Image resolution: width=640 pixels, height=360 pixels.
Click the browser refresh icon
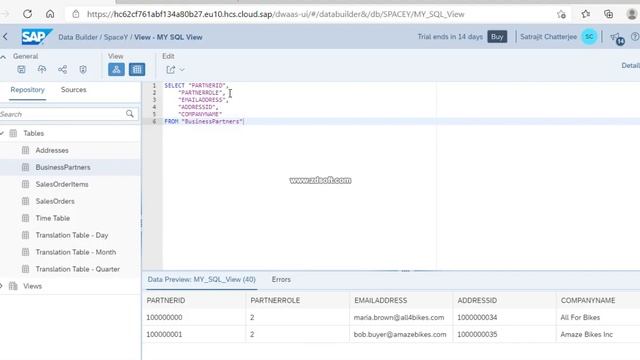coord(27,14)
